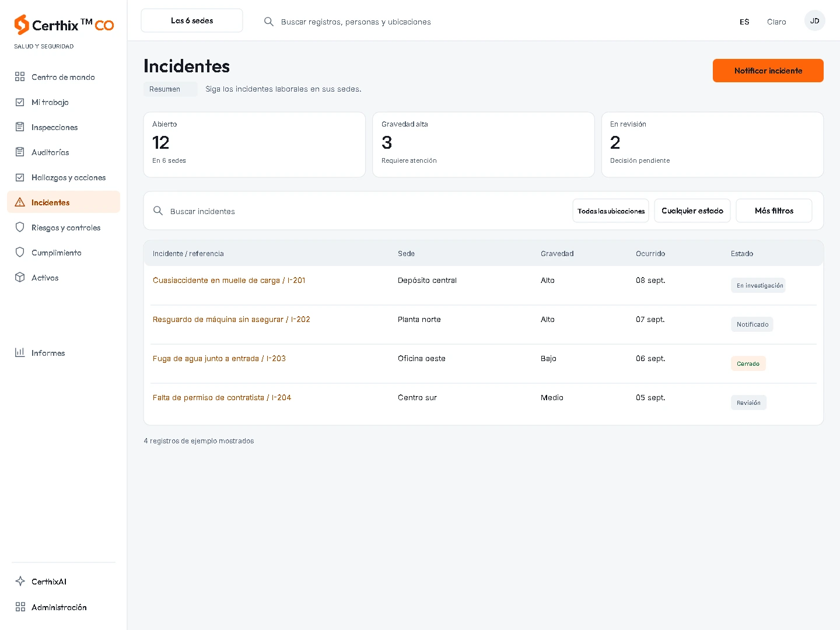The height and width of the screenshot is (630, 840).
Task: Go to Centro de mando
Action: [x=64, y=77]
